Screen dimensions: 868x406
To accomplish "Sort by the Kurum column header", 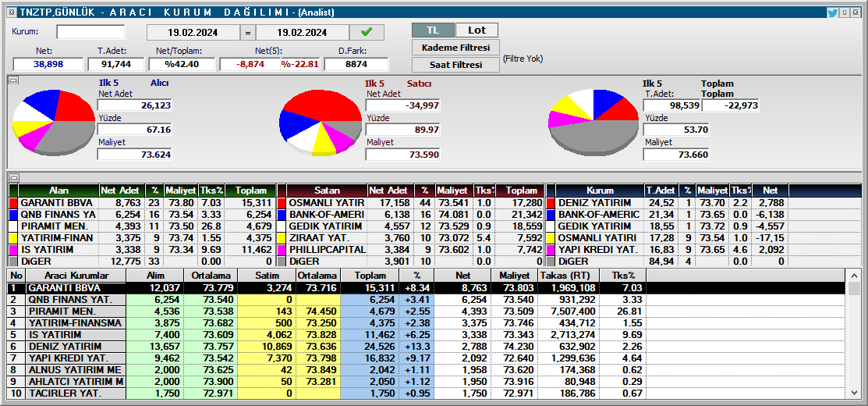I will 600,191.
